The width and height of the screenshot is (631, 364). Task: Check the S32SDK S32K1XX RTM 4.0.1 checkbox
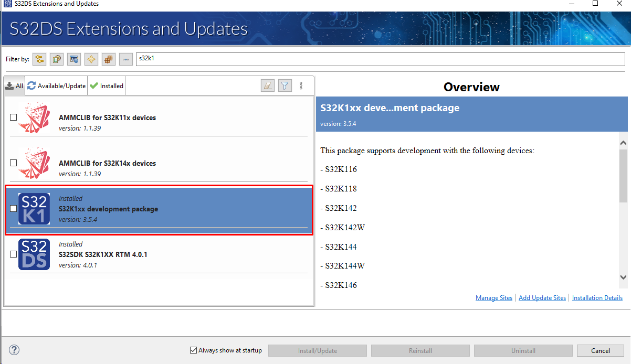[13, 254]
